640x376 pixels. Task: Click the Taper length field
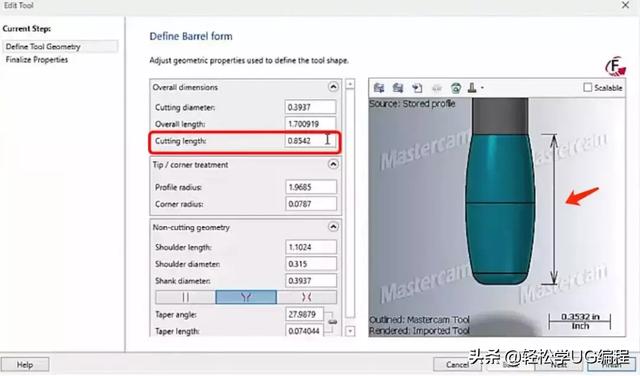[304, 332]
